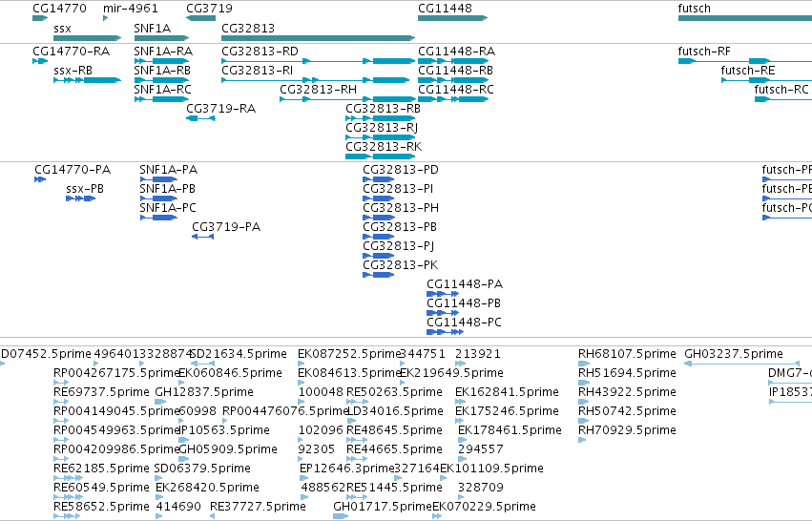
Task: Select the futsch gene label
Action: (694, 9)
